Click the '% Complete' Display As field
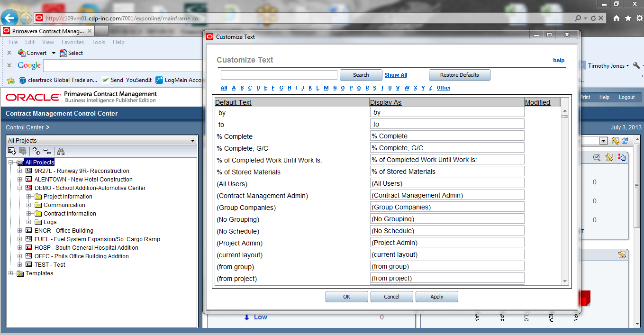Image resolution: width=644 pixels, height=335 pixels. pyautogui.click(x=447, y=136)
